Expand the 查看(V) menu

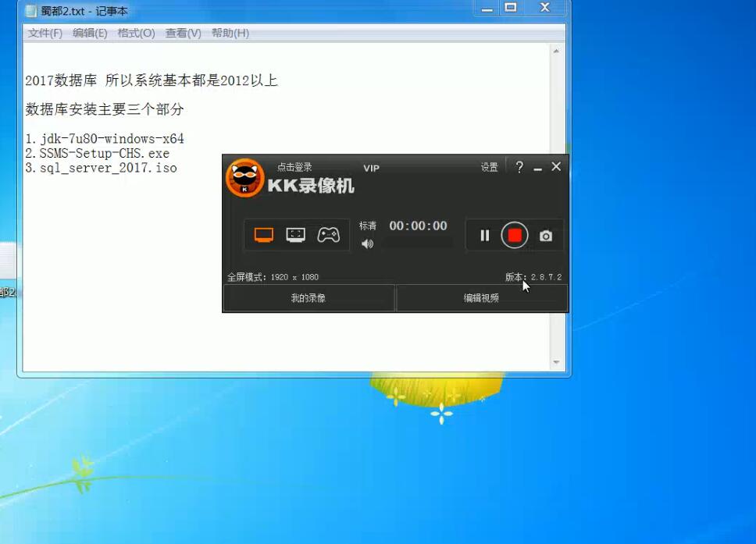(183, 33)
